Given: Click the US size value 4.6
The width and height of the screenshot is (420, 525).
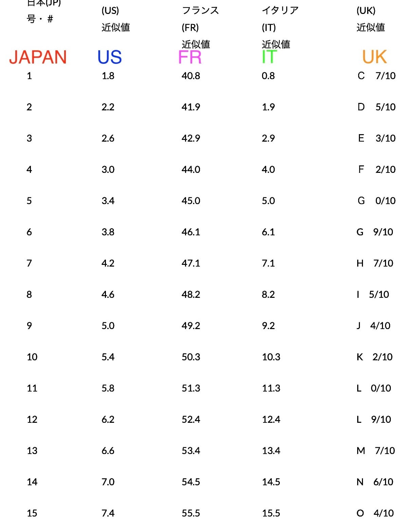Looking at the screenshot, I should [108, 294].
